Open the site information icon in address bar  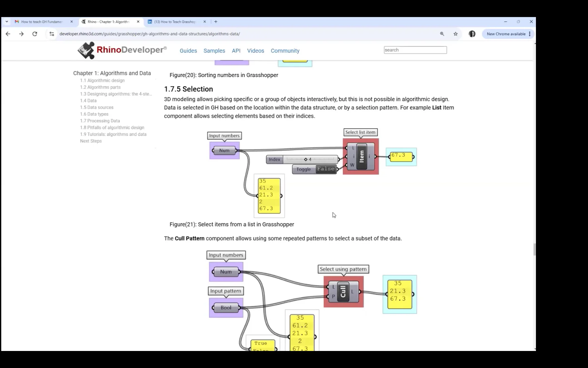(x=52, y=34)
